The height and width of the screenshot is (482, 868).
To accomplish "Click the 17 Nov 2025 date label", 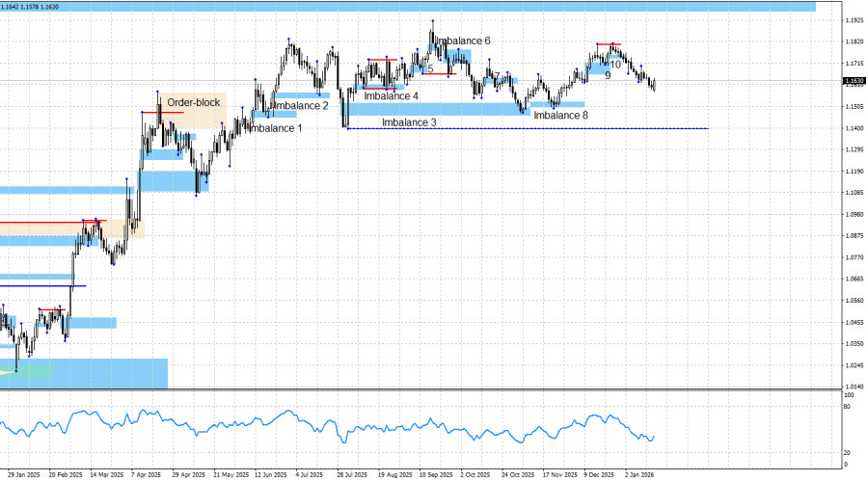I will [559, 475].
